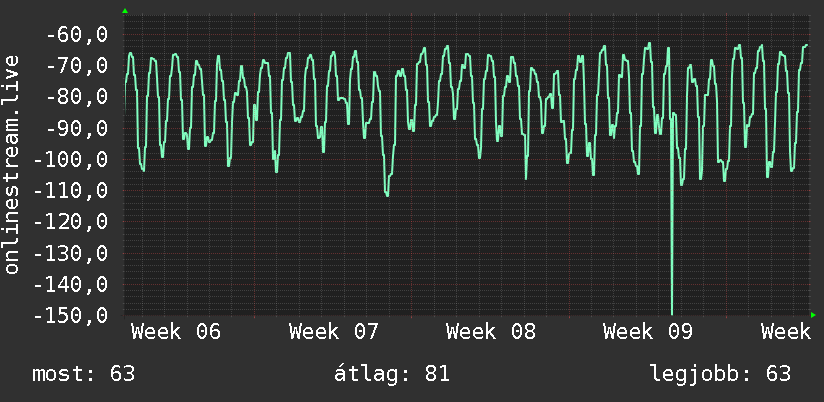Click the -110,0 y-axis value

coord(70,191)
